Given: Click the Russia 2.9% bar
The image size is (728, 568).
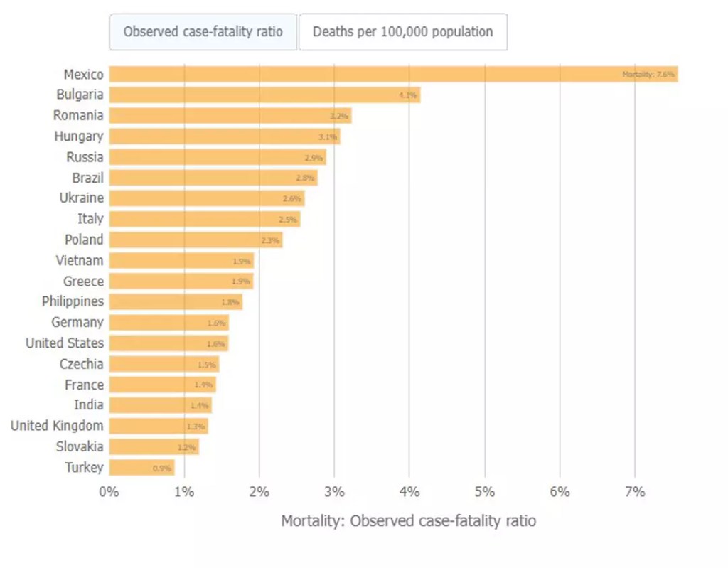Looking at the screenshot, I should tap(217, 157).
